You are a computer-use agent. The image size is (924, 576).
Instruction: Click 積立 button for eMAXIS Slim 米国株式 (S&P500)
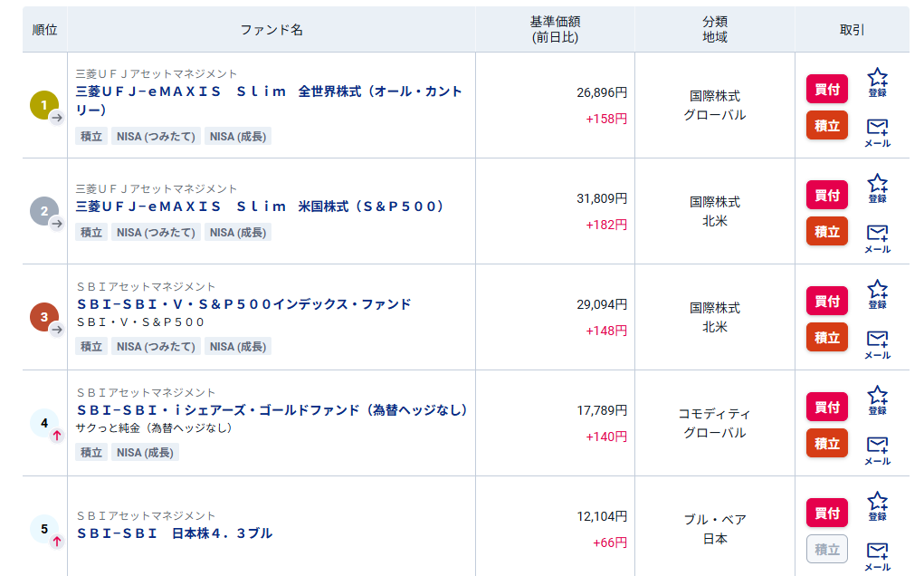pos(827,232)
